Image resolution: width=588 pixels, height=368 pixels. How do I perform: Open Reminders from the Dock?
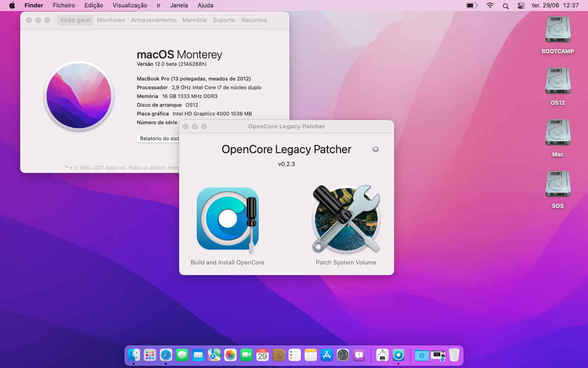point(295,355)
